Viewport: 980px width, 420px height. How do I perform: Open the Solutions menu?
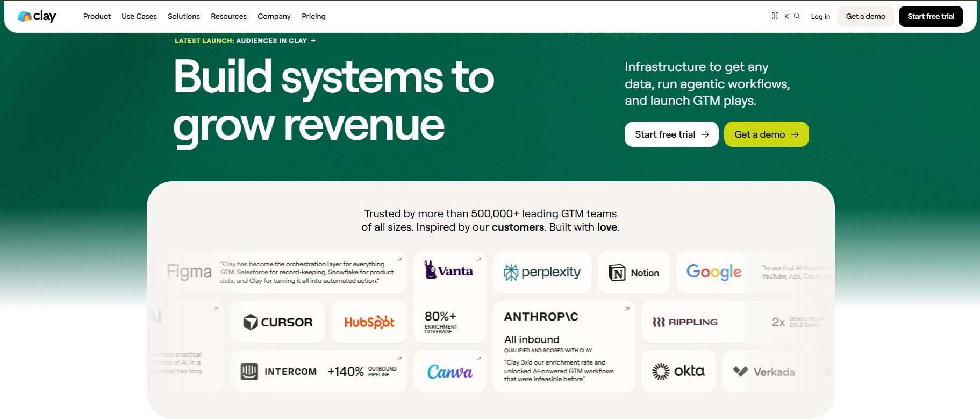184,16
